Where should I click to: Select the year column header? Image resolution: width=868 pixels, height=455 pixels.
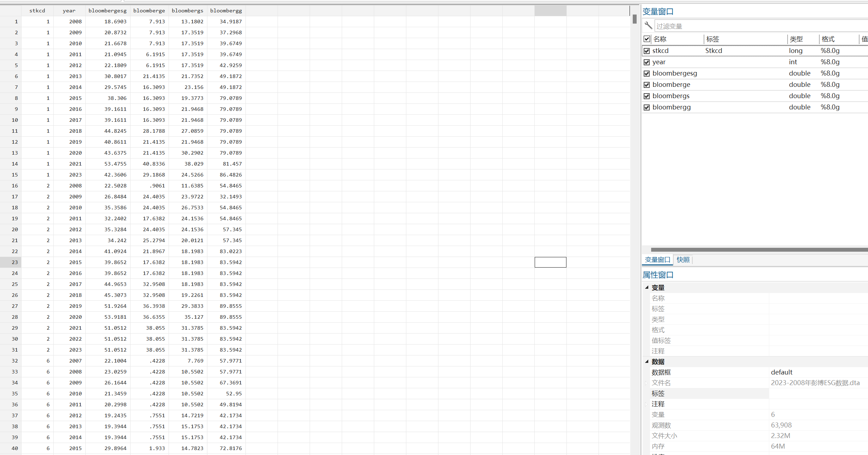pos(69,11)
